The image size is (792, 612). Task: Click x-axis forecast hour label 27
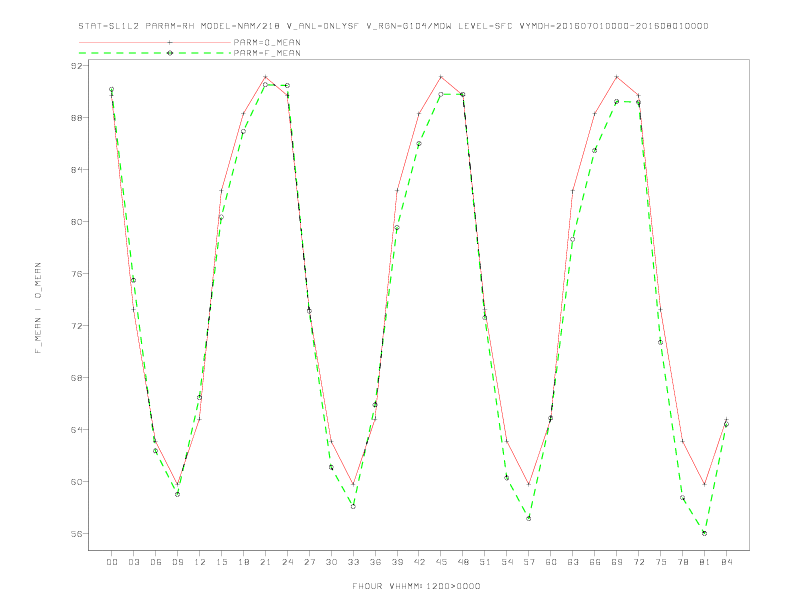[309, 562]
